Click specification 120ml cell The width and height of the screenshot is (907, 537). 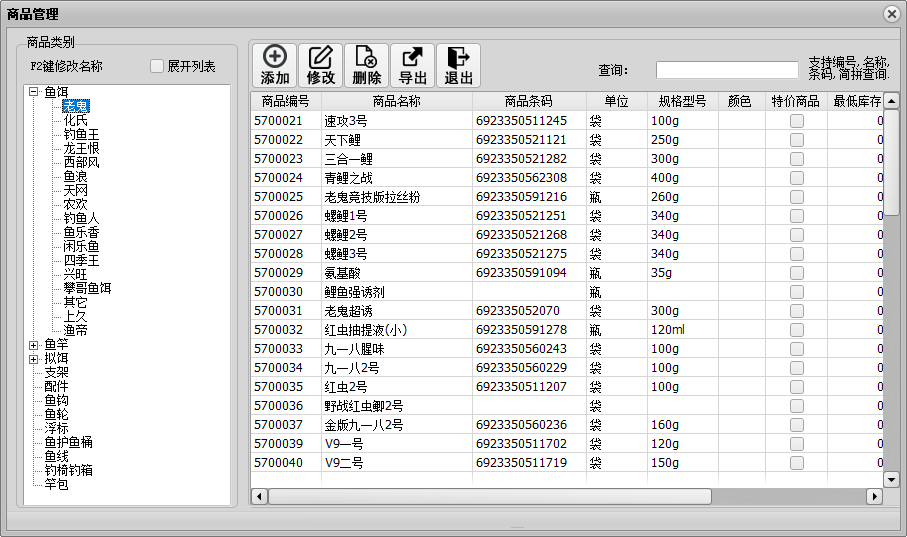[x=683, y=330]
